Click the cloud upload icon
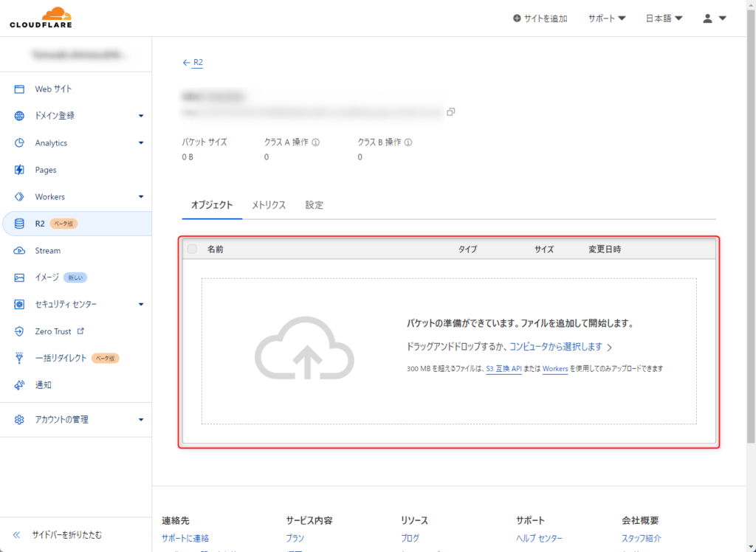Viewport: 756px width, 552px height. click(x=304, y=348)
